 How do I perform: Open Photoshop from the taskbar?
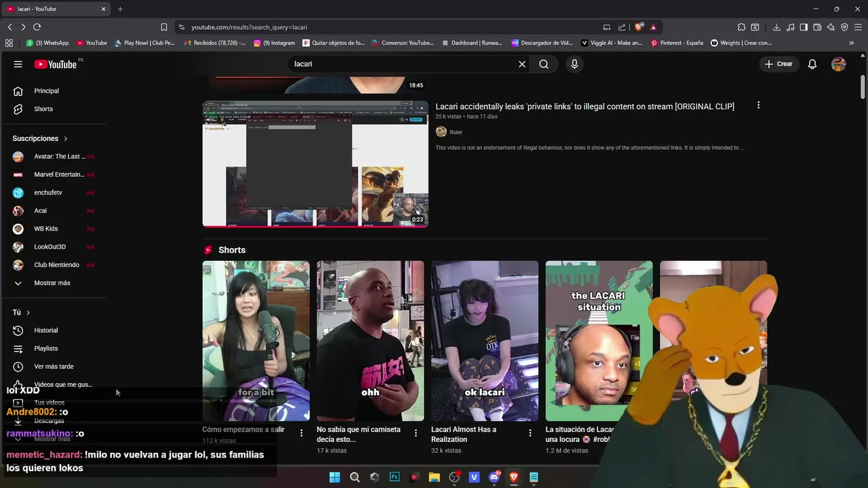395,477
